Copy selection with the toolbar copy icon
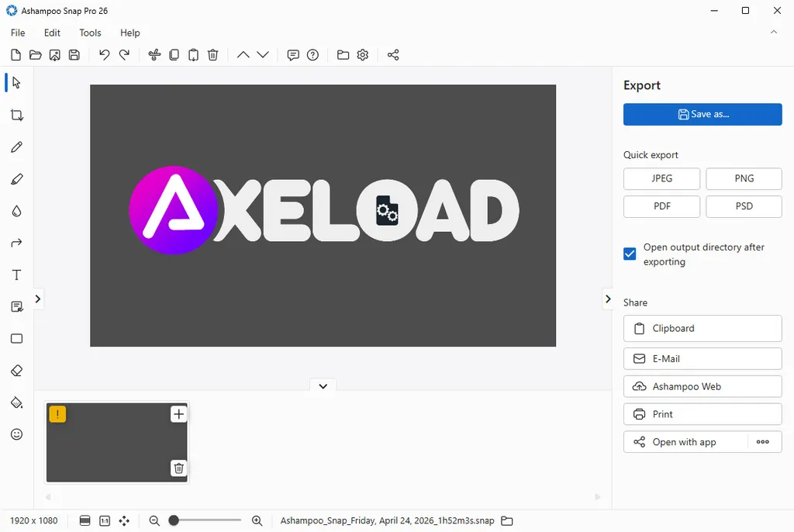The width and height of the screenshot is (794, 532). (x=174, y=55)
